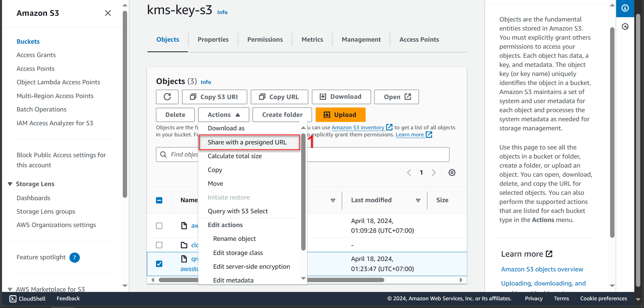Click sort arrow left of Last modified column

pos(333,200)
